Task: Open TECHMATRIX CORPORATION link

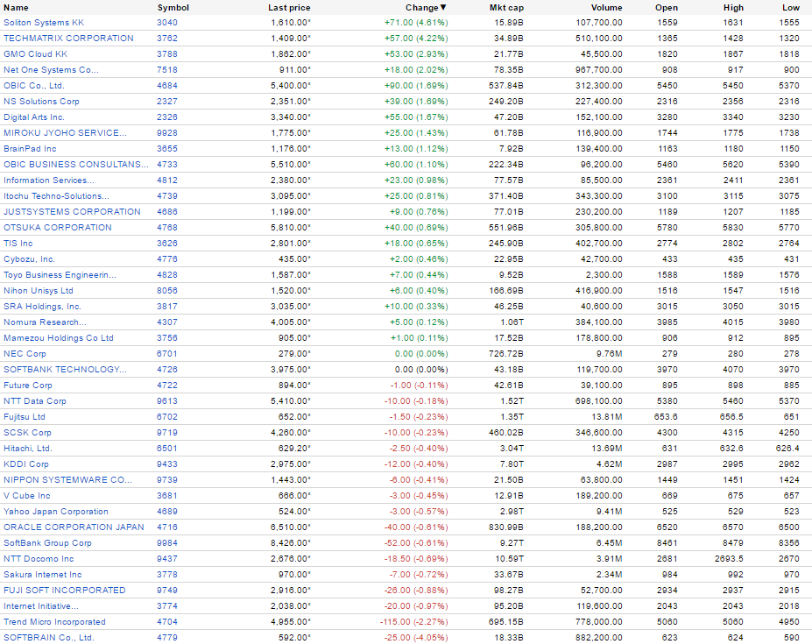Action: [x=68, y=39]
